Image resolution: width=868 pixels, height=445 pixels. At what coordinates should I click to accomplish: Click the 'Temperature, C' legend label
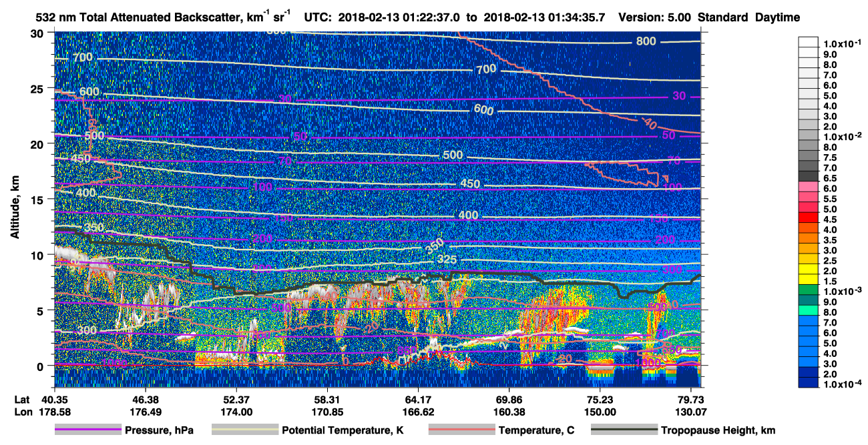[536, 430]
